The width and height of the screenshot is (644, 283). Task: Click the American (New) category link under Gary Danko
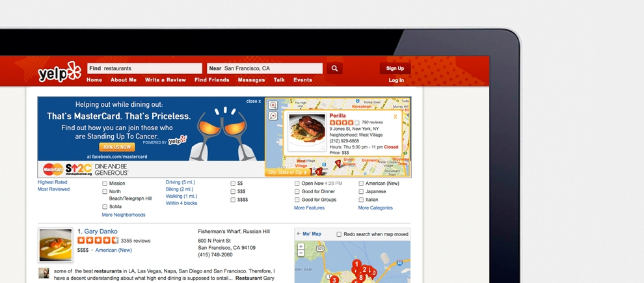point(114,250)
